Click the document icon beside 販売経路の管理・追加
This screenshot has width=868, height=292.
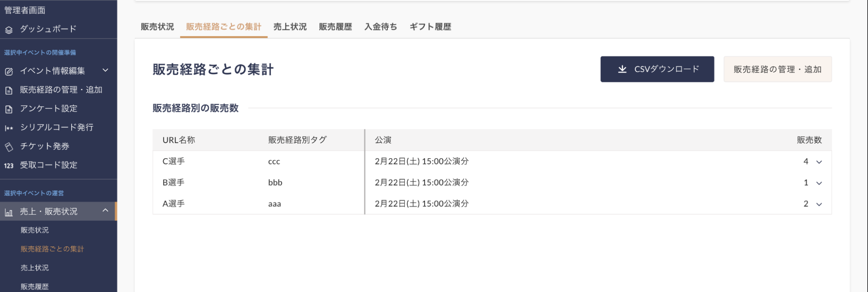tap(9, 91)
